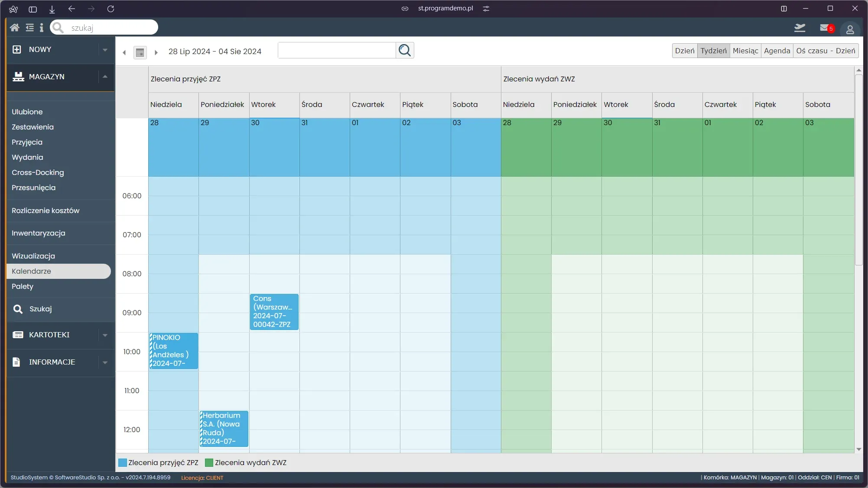
Task: Click the Szukaj sidebar magnifier icon
Action: (18, 309)
